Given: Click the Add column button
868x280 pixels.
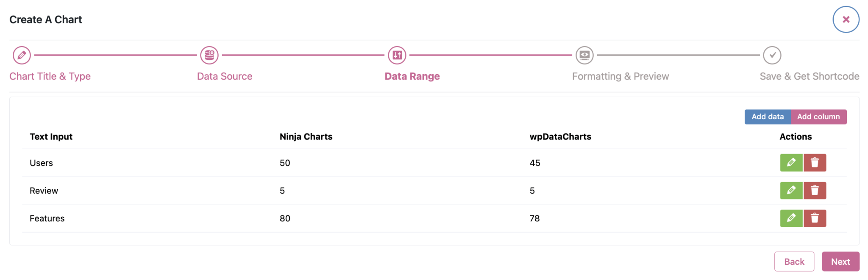Looking at the screenshot, I should 818,117.
